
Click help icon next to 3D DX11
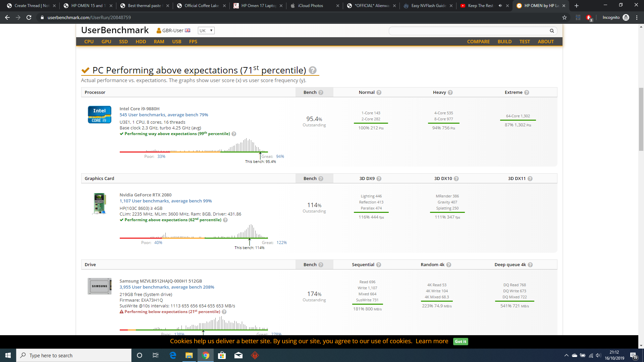click(530, 179)
